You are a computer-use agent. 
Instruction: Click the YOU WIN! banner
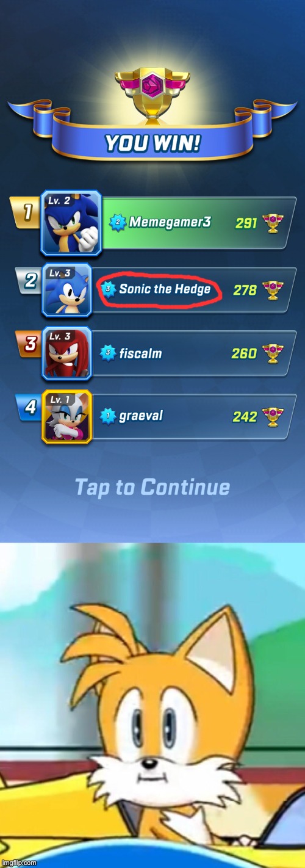pyautogui.click(x=152, y=143)
